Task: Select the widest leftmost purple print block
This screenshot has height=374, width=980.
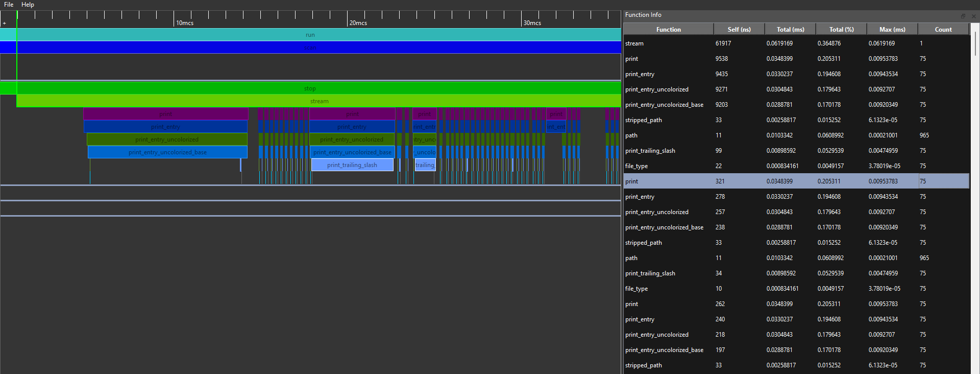Action: point(166,114)
